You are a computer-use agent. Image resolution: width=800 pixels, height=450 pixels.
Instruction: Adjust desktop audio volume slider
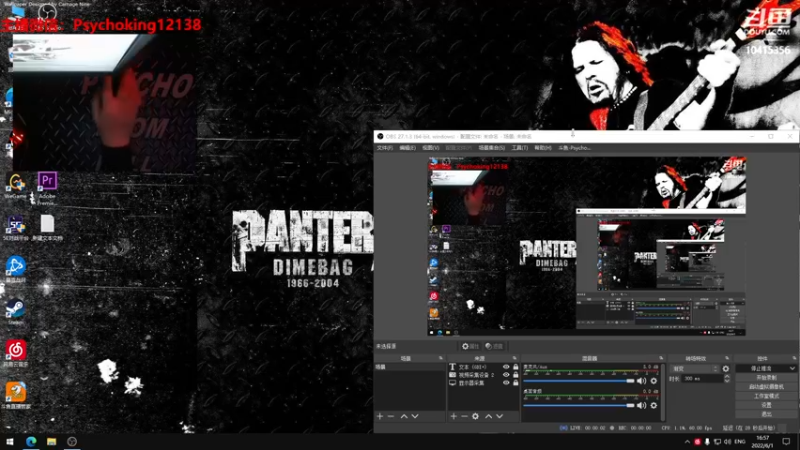579,406
